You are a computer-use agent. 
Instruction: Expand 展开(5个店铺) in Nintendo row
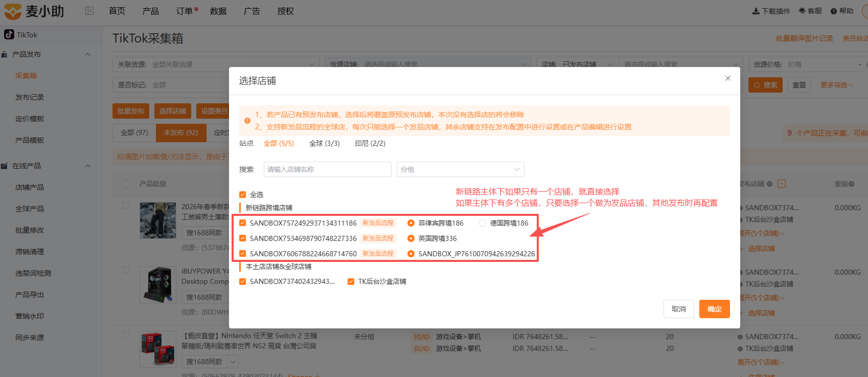pos(761,362)
